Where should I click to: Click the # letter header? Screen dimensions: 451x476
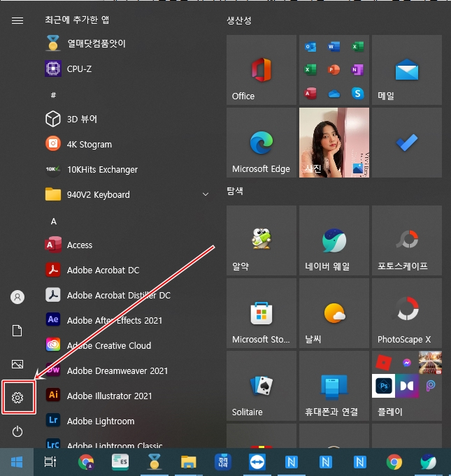(53, 95)
